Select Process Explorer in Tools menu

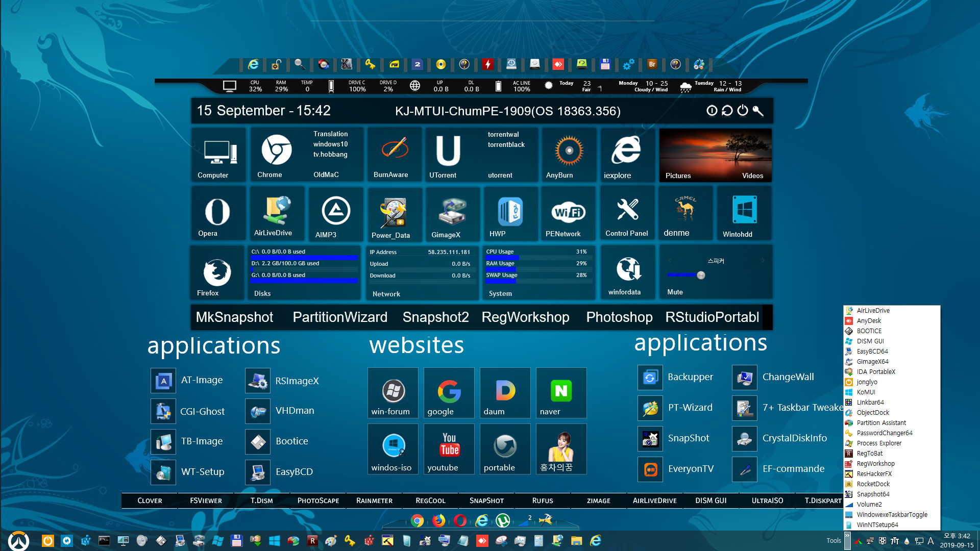click(891, 443)
